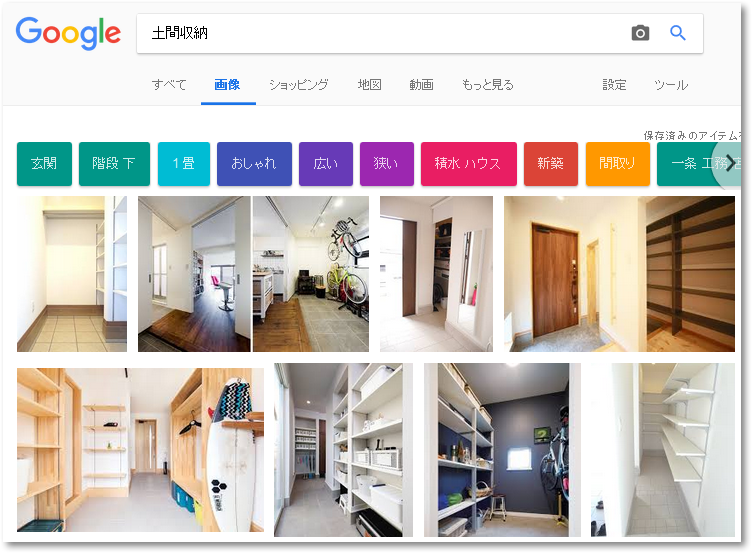The width and height of the screenshot is (752, 553).
Task: Open the surfboard storage room thumbnail
Action: (x=140, y=450)
